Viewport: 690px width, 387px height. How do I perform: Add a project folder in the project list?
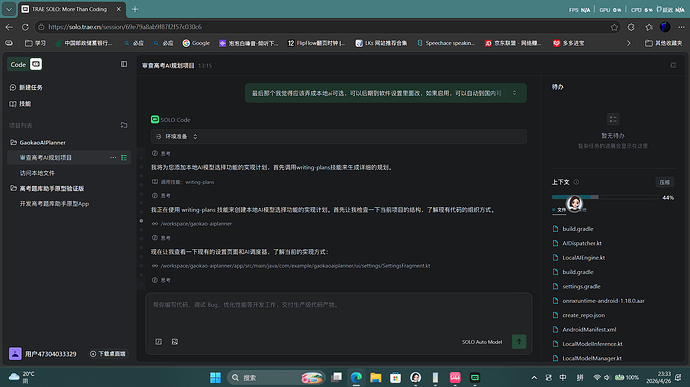[124, 125]
